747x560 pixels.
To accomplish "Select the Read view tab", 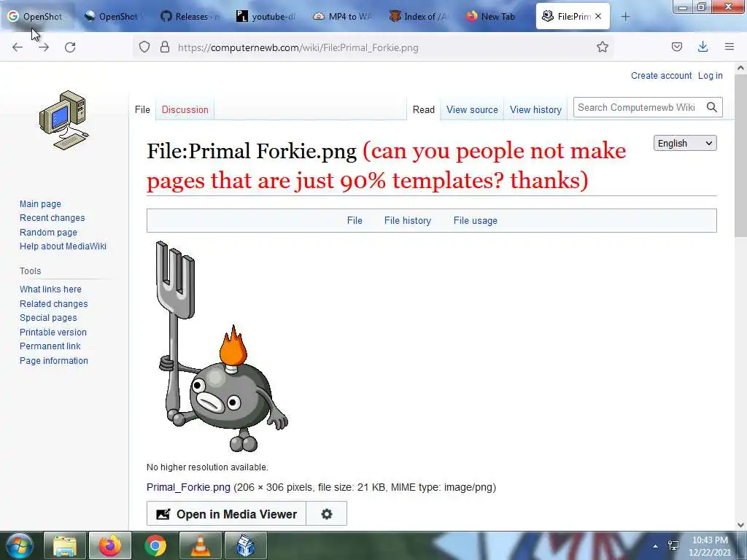I will click(424, 109).
